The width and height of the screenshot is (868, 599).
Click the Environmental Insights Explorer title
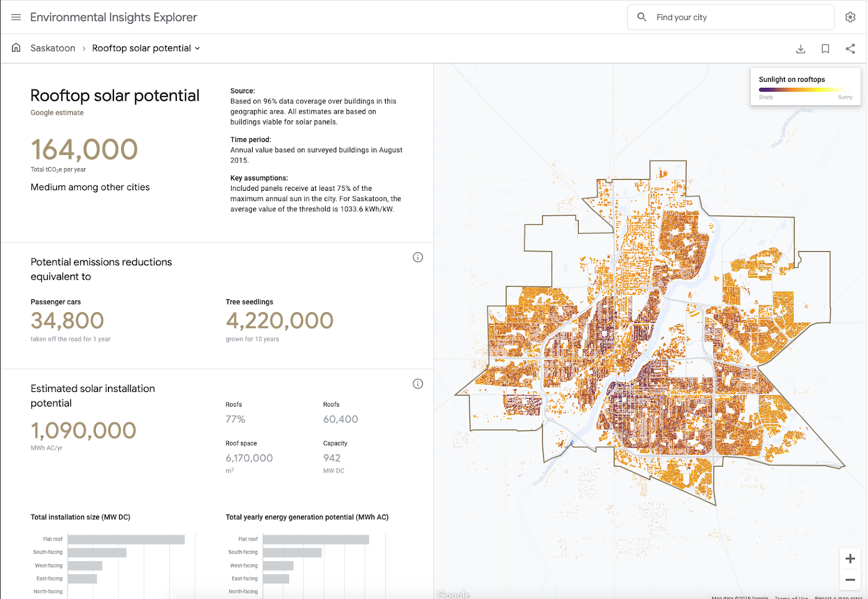pyautogui.click(x=113, y=17)
